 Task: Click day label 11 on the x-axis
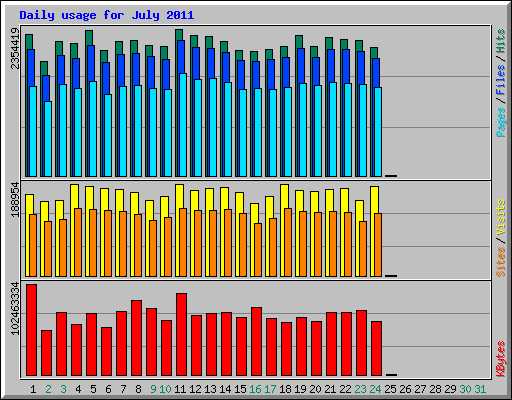pyautogui.click(x=180, y=389)
